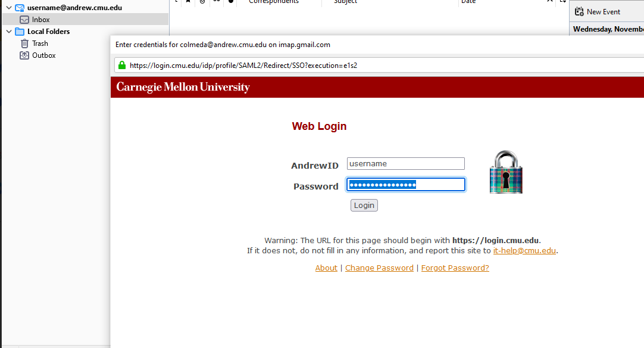644x348 pixels.
Task: Create a New Event in calendar pane
Action: 598,11
